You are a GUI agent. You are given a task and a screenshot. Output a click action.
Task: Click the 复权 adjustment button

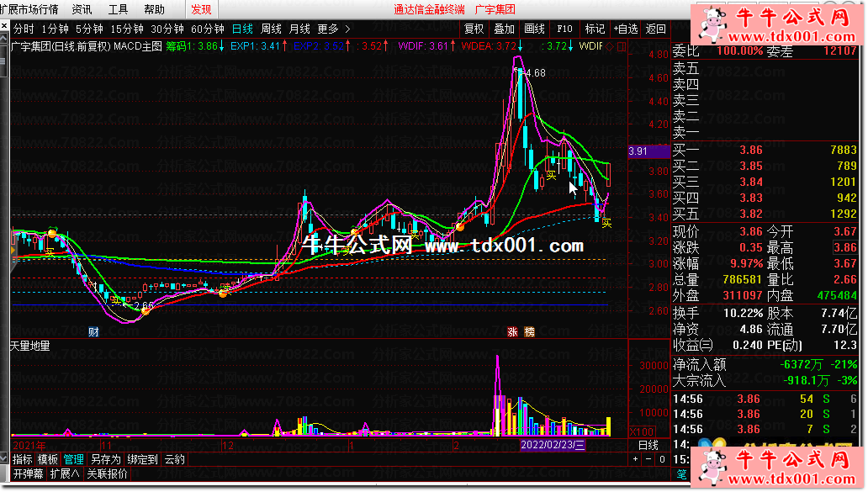[474, 29]
